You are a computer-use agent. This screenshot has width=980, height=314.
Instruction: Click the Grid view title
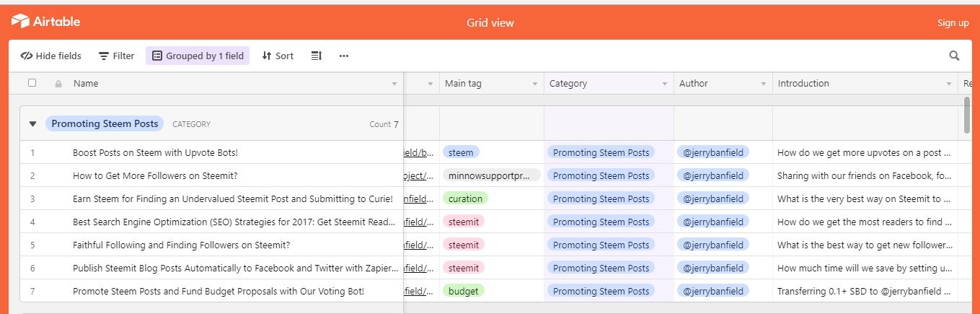pyautogui.click(x=490, y=22)
